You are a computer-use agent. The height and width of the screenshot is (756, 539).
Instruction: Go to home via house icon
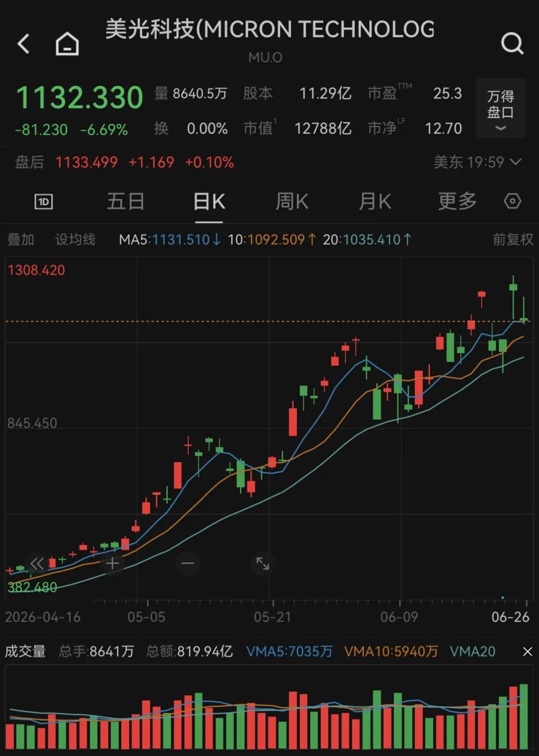point(67,44)
